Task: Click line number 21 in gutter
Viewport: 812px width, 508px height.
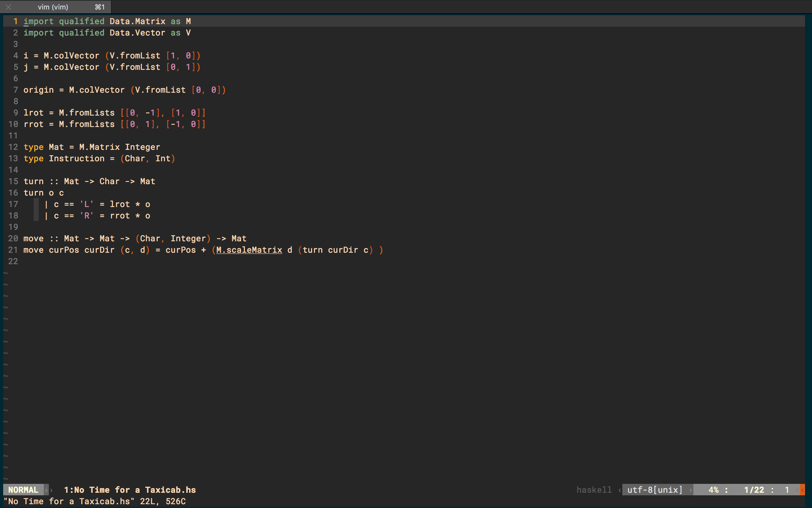Action: click(13, 250)
